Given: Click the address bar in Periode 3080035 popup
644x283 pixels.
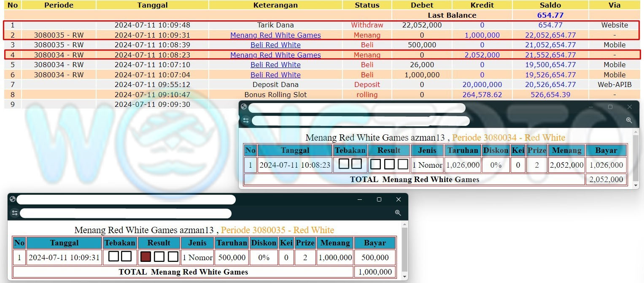Looking at the screenshot, I should (x=126, y=213).
